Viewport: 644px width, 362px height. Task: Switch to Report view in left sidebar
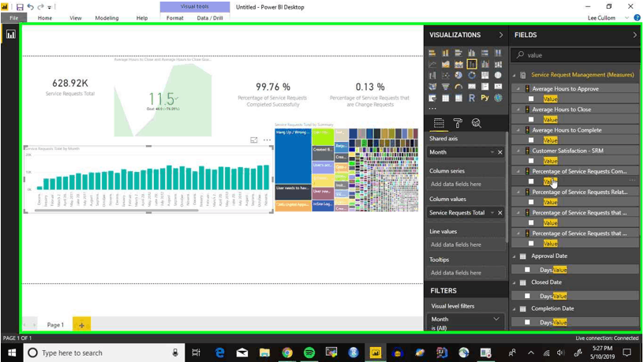11,35
